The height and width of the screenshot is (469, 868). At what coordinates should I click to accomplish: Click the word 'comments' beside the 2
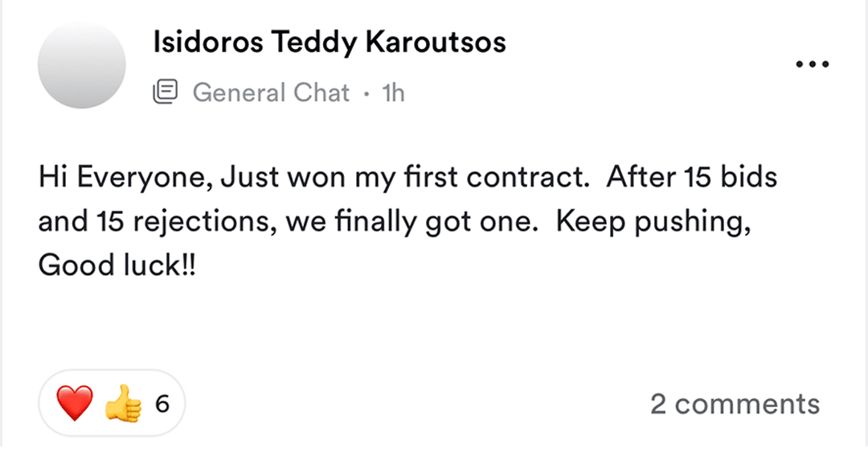747,404
